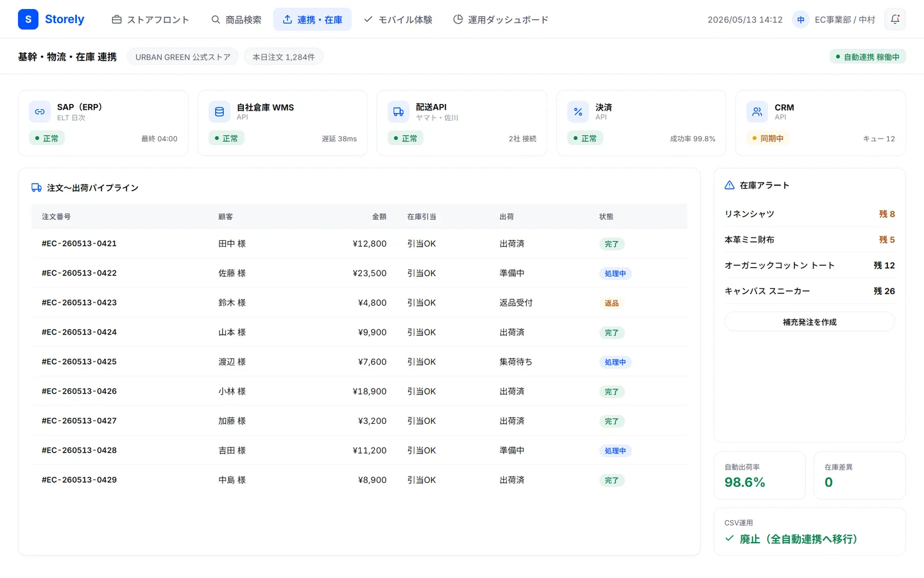Screen dimensions: 924x578
Task: Click the 正常 badge on SAP card
Action: point(47,138)
